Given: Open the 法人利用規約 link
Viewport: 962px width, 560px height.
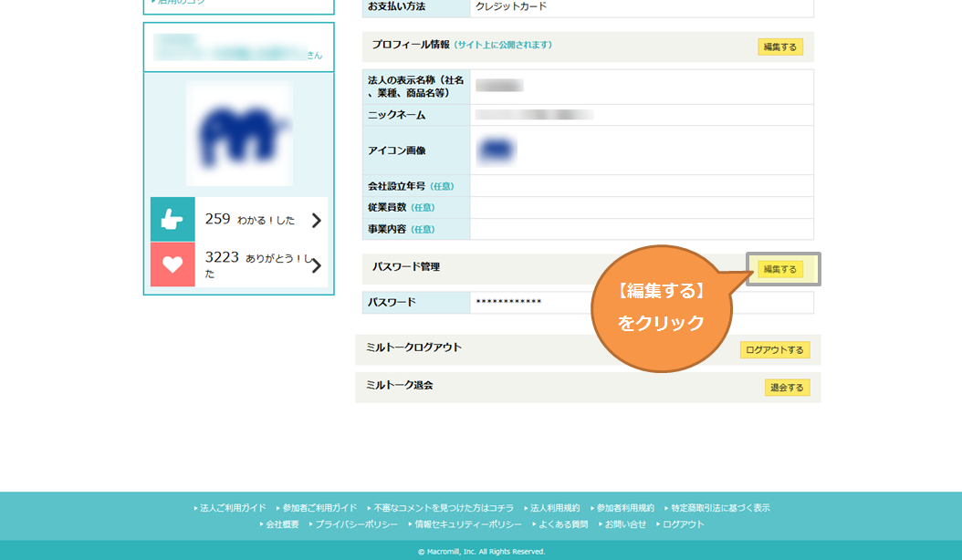Looking at the screenshot, I should 555,508.
